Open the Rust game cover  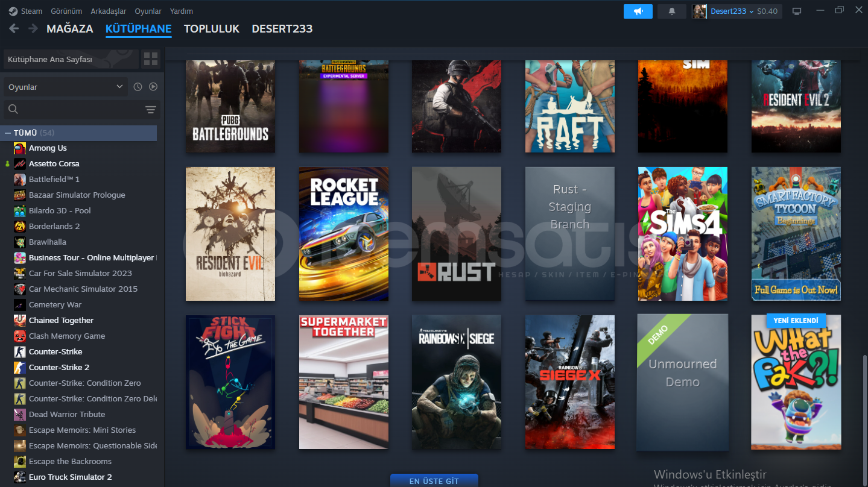click(457, 234)
